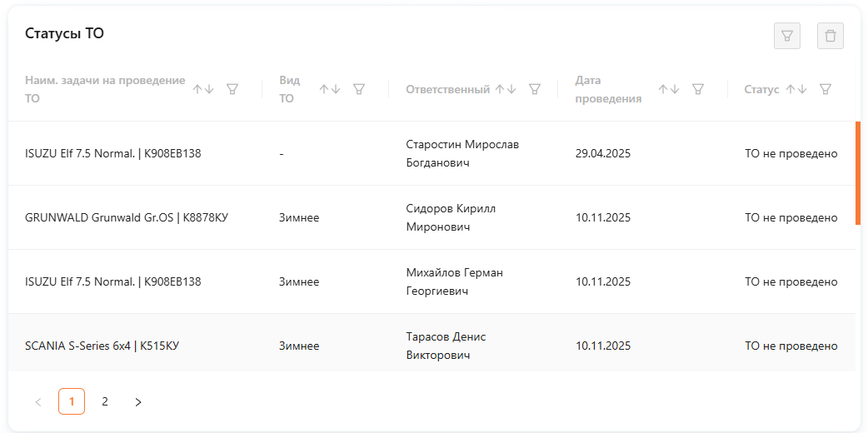
Task: Open filter for Вид ТО column
Action: tap(359, 89)
